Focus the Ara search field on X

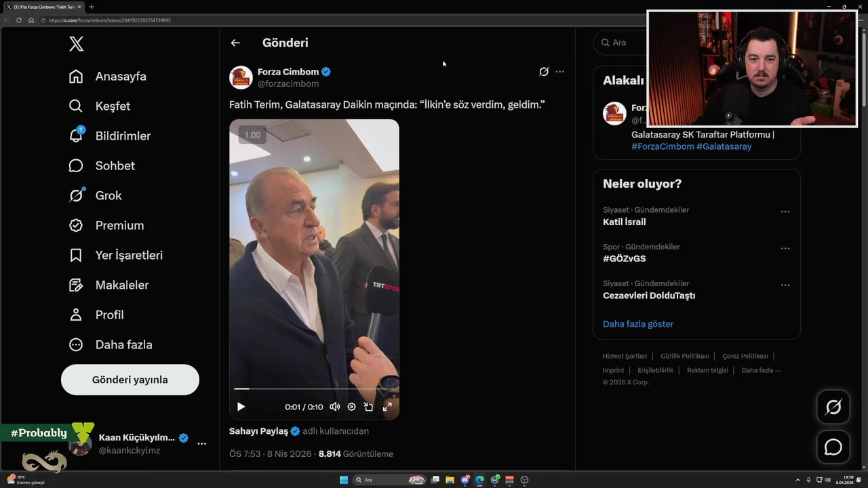620,43
